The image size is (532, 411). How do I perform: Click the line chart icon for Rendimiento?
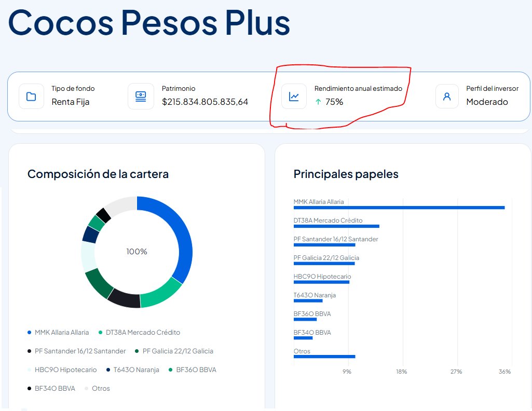tap(294, 97)
